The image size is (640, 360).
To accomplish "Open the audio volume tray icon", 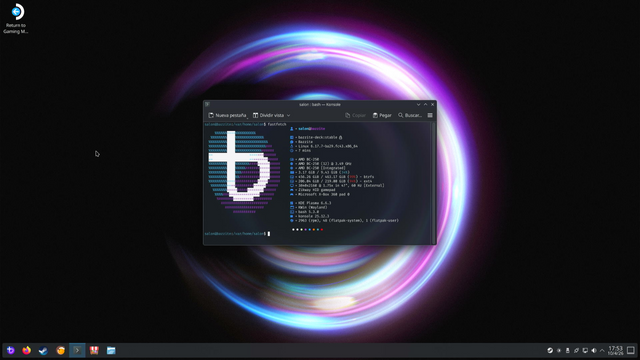I will point(594,350).
